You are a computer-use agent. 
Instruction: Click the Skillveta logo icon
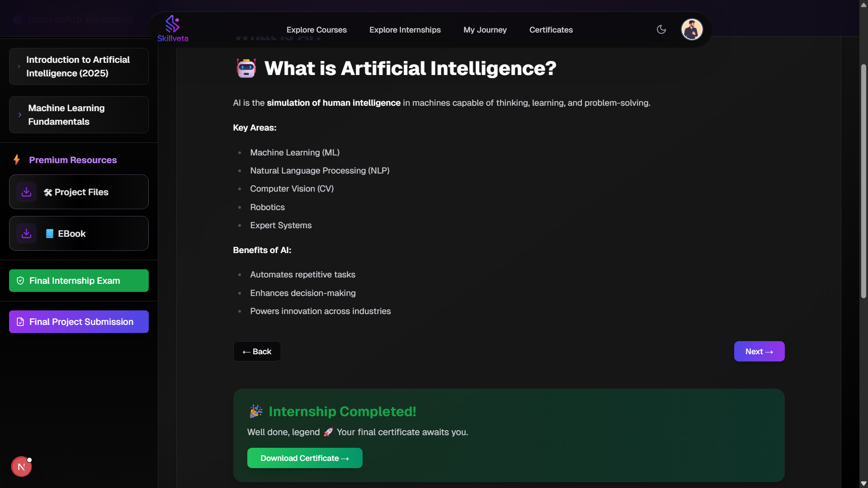click(172, 24)
